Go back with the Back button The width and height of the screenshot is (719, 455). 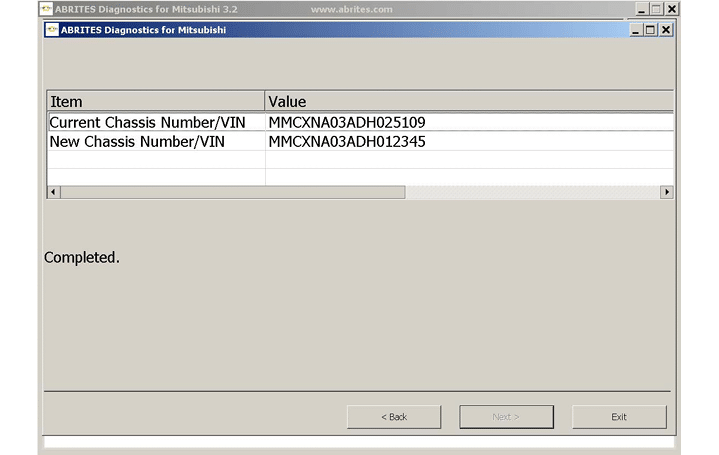click(x=394, y=417)
